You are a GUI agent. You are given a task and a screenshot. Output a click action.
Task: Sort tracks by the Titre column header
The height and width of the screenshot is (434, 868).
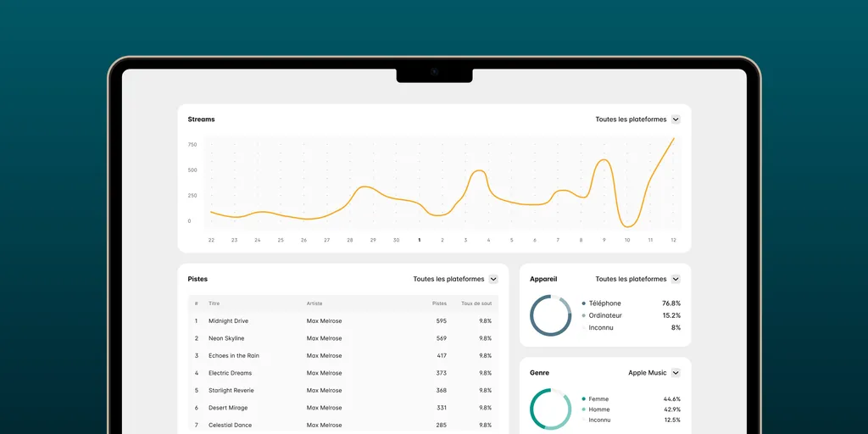click(x=214, y=303)
